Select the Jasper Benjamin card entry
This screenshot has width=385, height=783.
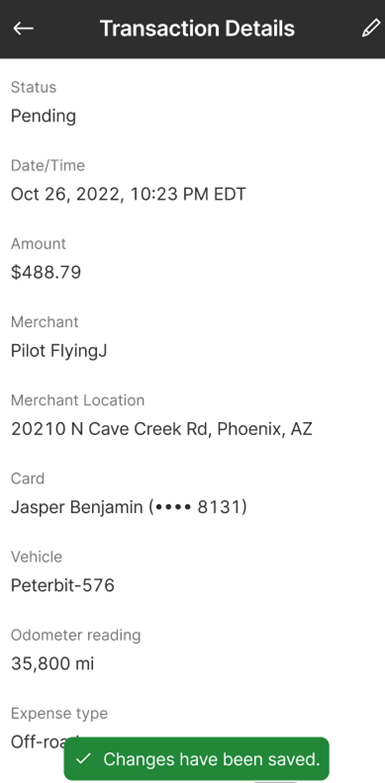click(x=129, y=507)
